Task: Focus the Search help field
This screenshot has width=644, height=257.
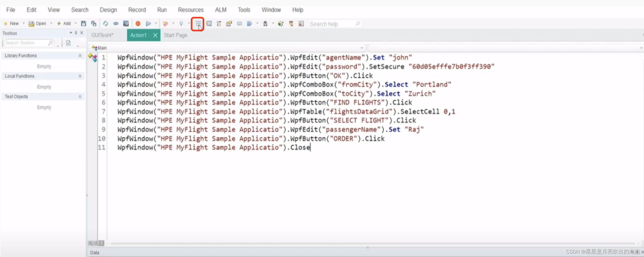Action: [x=335, y=24]
